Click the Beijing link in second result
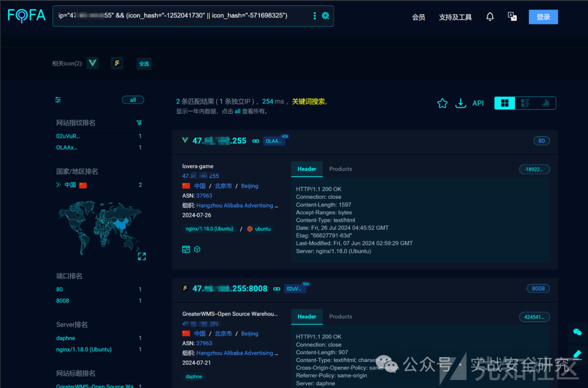The height and width of the screenshot is (388, 588). [250, 334]
